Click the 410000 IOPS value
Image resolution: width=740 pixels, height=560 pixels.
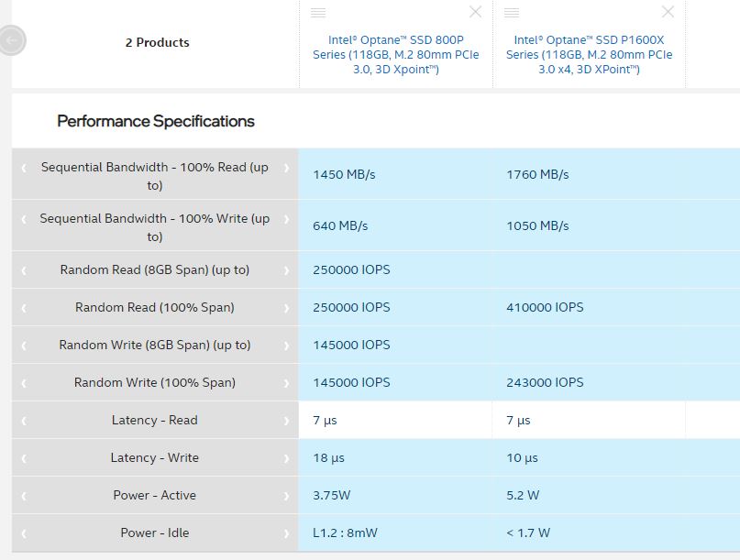pos(545,308)
